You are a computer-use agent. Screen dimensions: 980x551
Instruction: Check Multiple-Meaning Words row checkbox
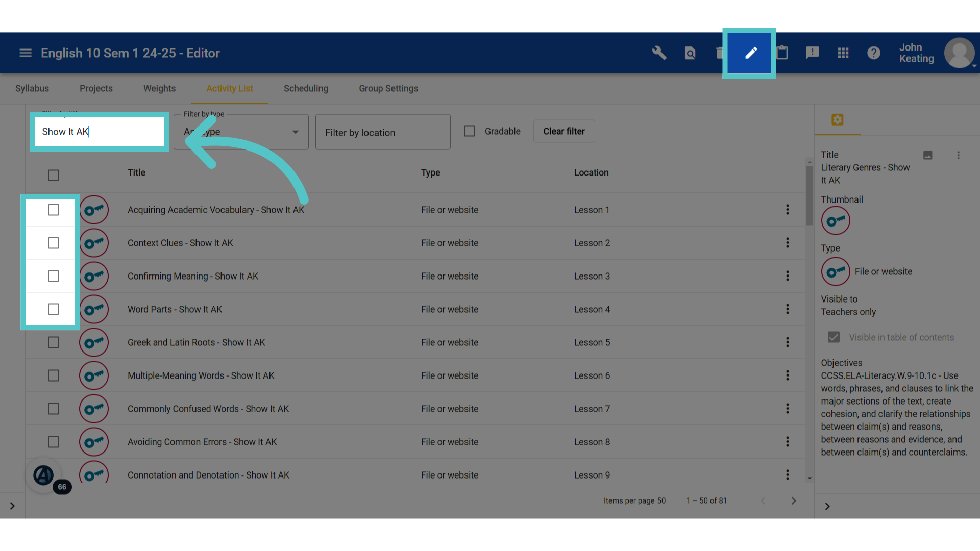54,375
